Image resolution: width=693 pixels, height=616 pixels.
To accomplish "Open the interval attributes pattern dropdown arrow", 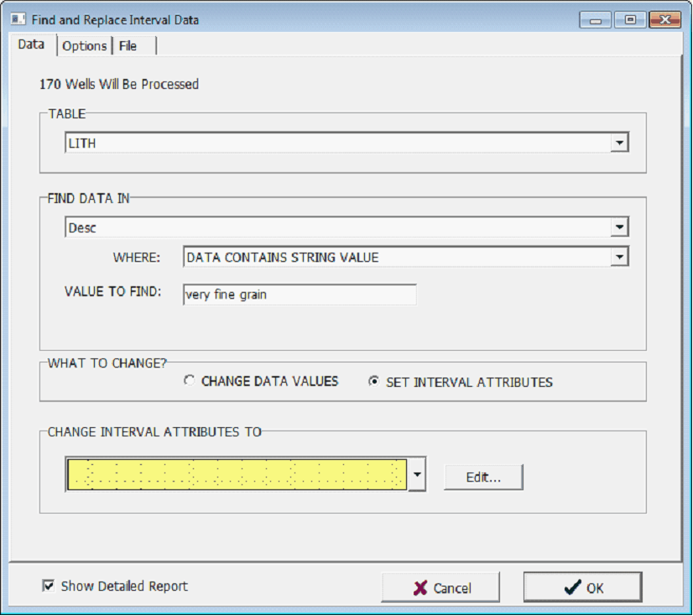I will [x=417, y=475].
